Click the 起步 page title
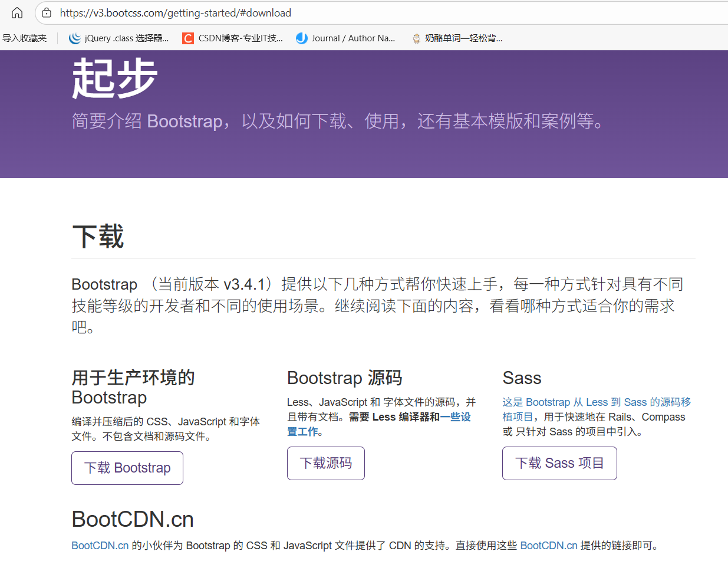The image size is (728, 561). 115,78
